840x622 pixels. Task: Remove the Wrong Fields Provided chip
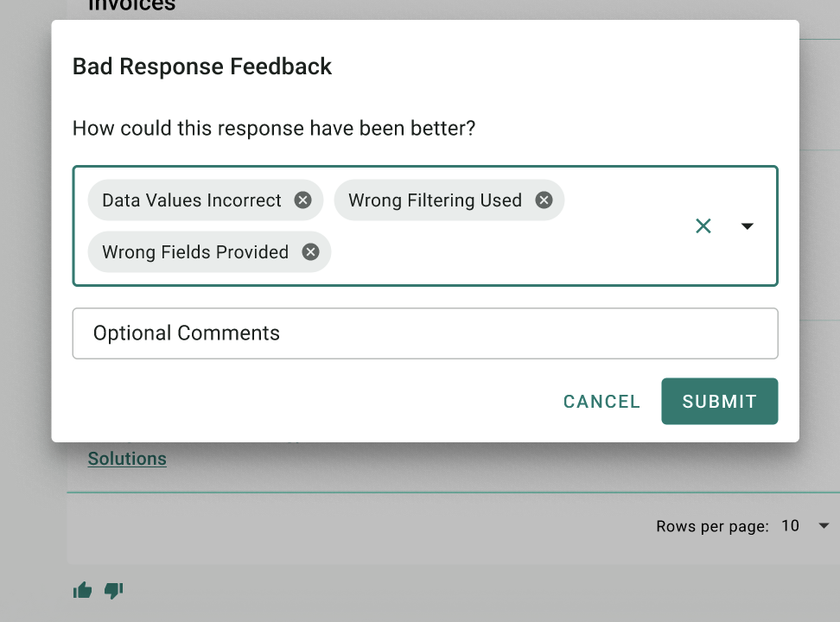(310, 251)
